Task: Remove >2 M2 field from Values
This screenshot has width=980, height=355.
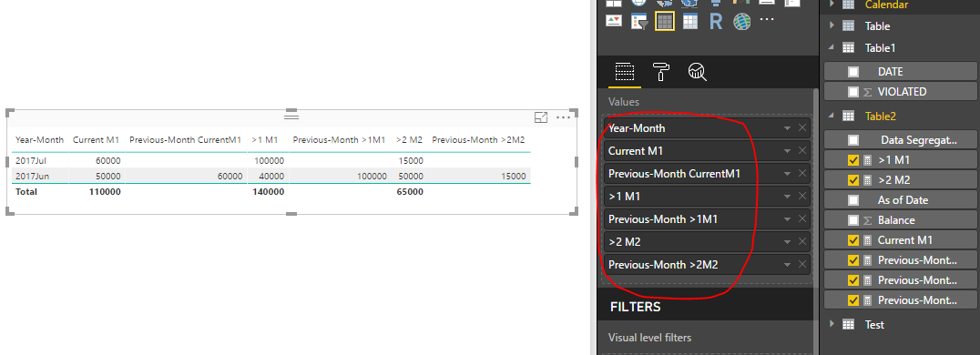Action: [x=802, y=242]
